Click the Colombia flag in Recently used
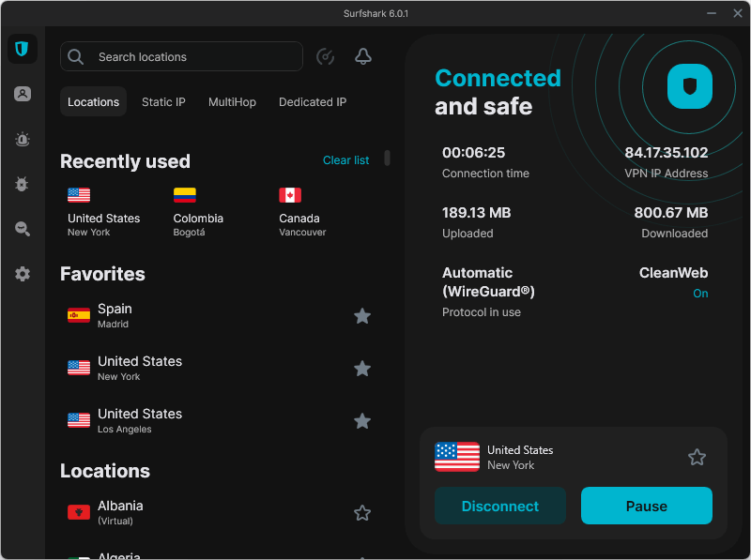 [184, 195]
